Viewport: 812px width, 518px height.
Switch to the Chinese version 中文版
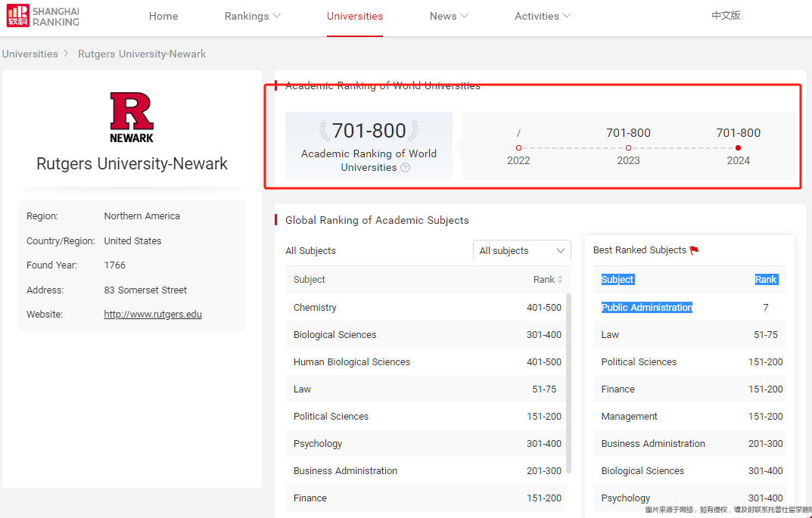726,16
